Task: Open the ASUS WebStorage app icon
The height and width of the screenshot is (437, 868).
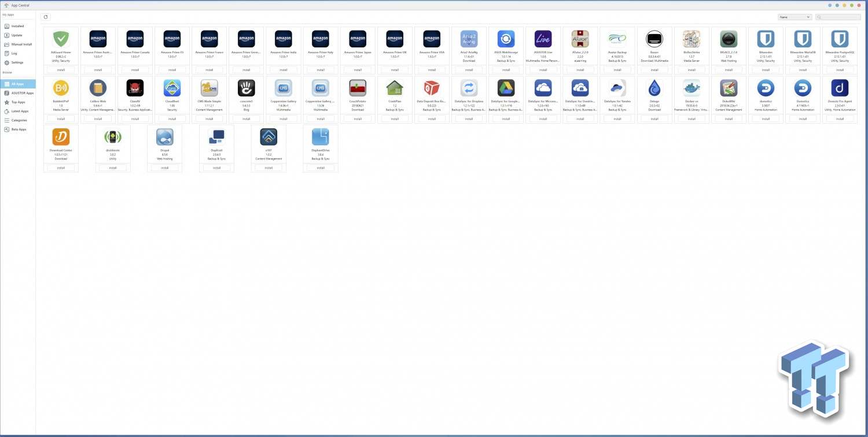Action: pyautogui.click(x=506, y=39)
